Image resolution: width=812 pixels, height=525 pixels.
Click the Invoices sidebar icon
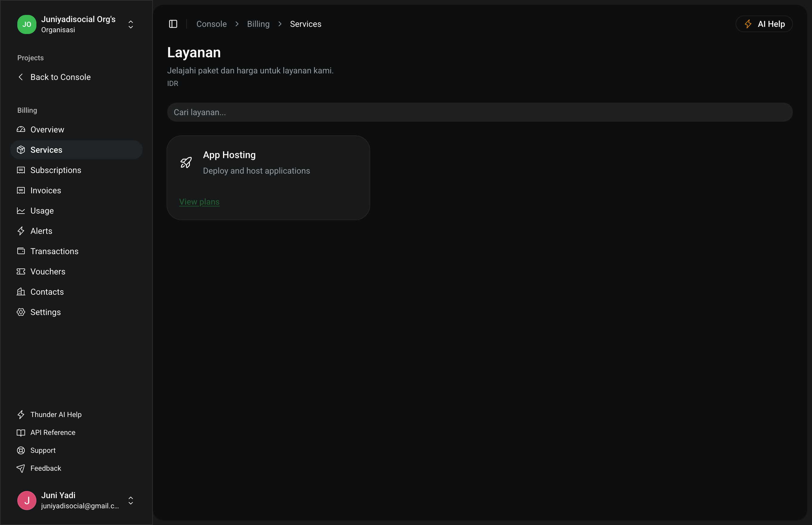pyautogui.click(x=21, y=190)
